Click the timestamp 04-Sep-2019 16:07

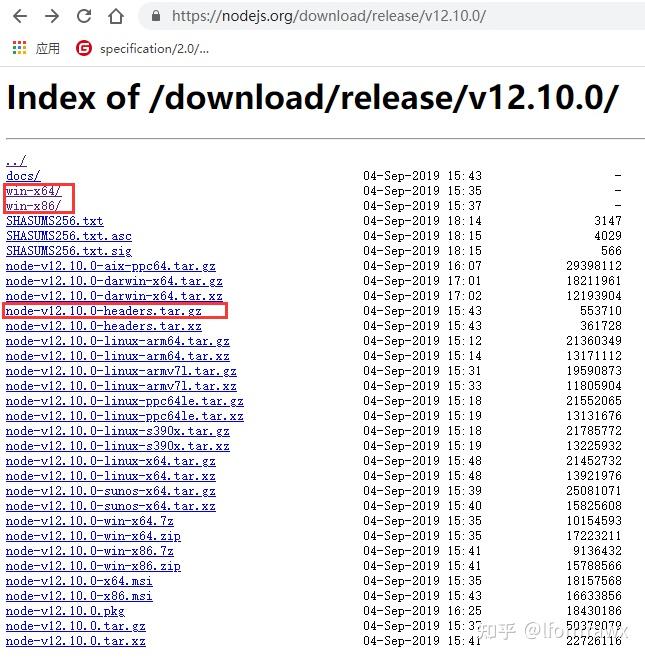click(423, 266)
